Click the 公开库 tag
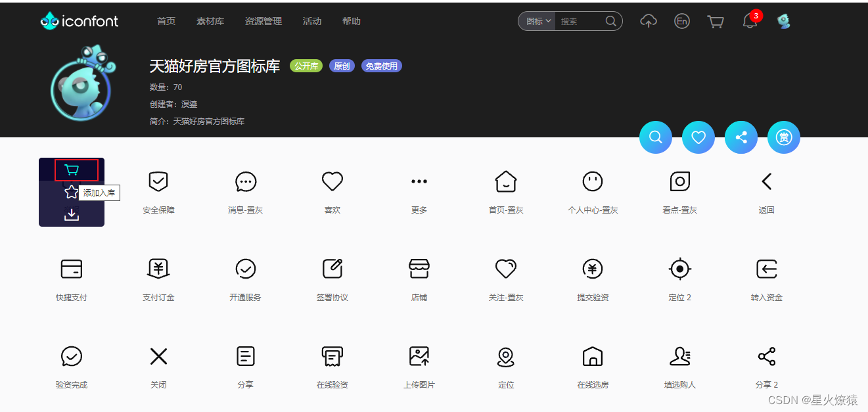 pyautogui.click(x=306, y=66)
